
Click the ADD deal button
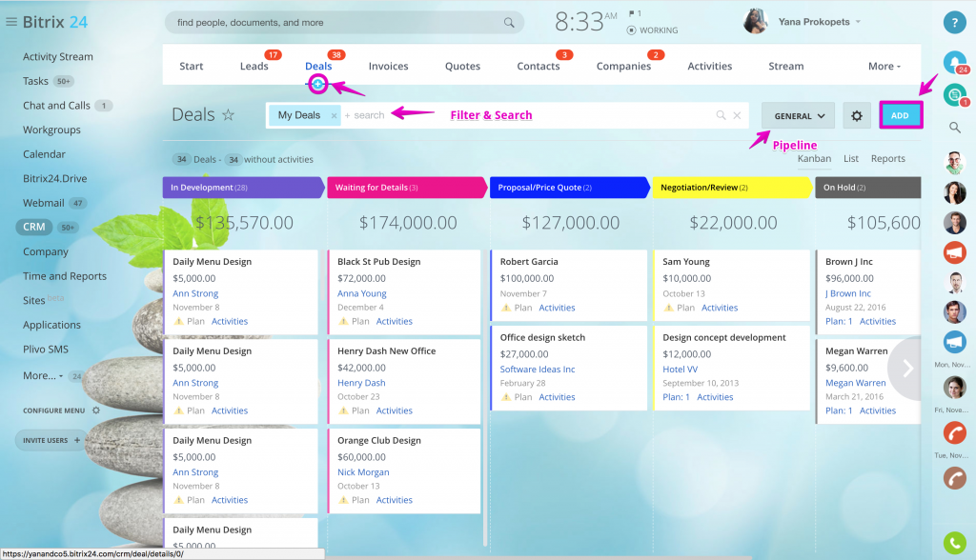click(900, 115)
